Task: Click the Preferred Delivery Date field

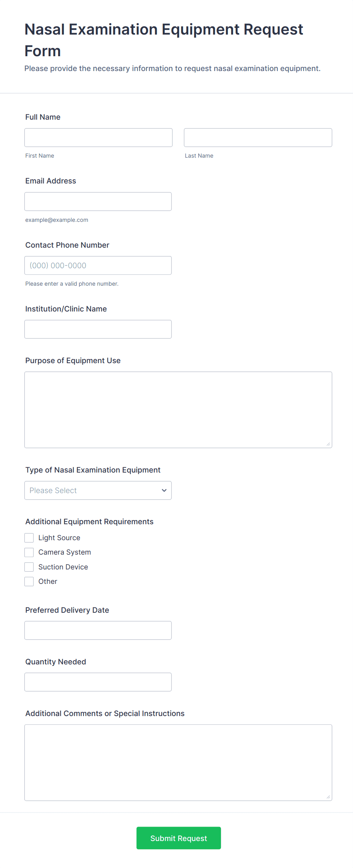Action: click(x=98, y=631)
